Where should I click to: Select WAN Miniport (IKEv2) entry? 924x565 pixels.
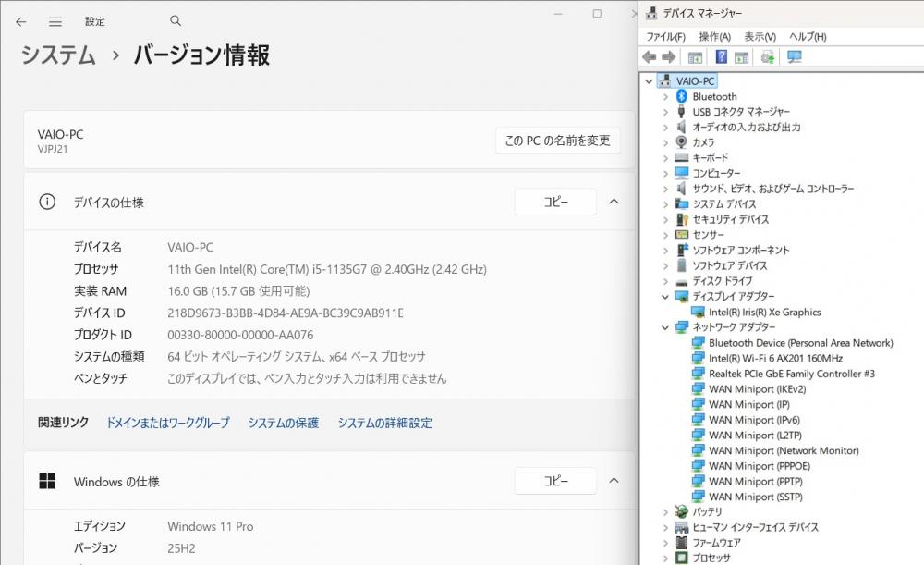pos(758,388)
